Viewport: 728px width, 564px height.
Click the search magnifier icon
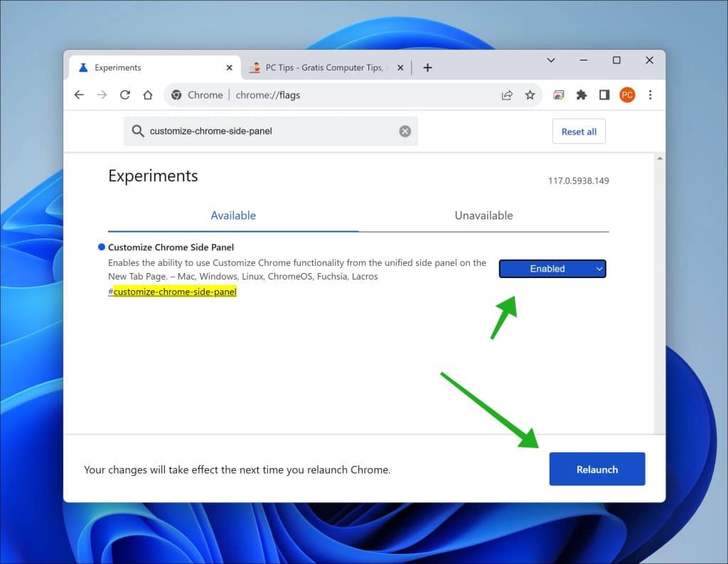(x=137, y=131)
